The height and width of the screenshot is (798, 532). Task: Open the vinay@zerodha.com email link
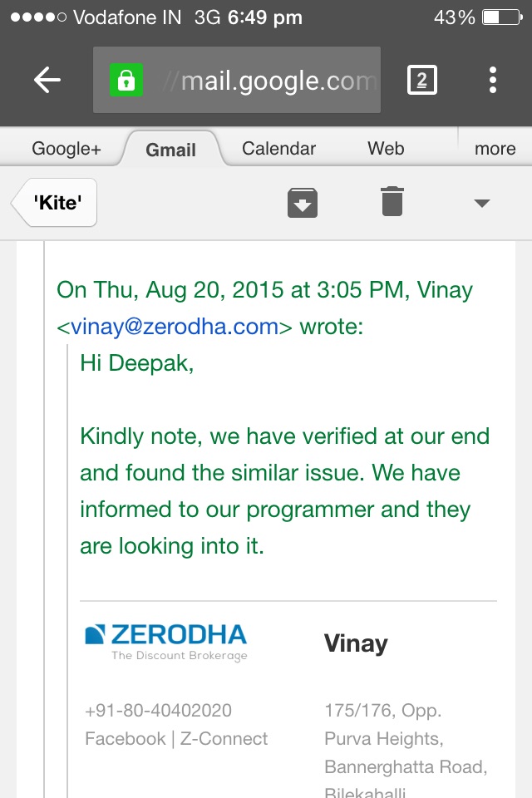coord(175,326)
